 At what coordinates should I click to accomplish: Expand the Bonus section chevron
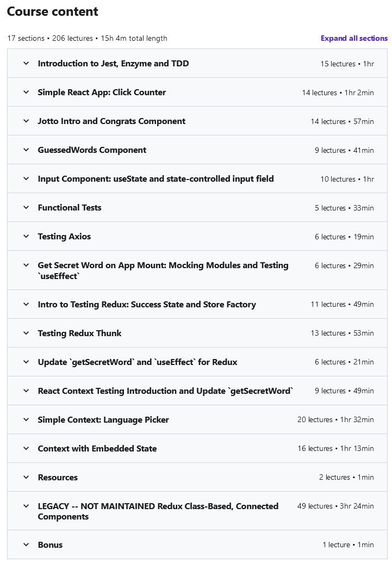point(26,545)
